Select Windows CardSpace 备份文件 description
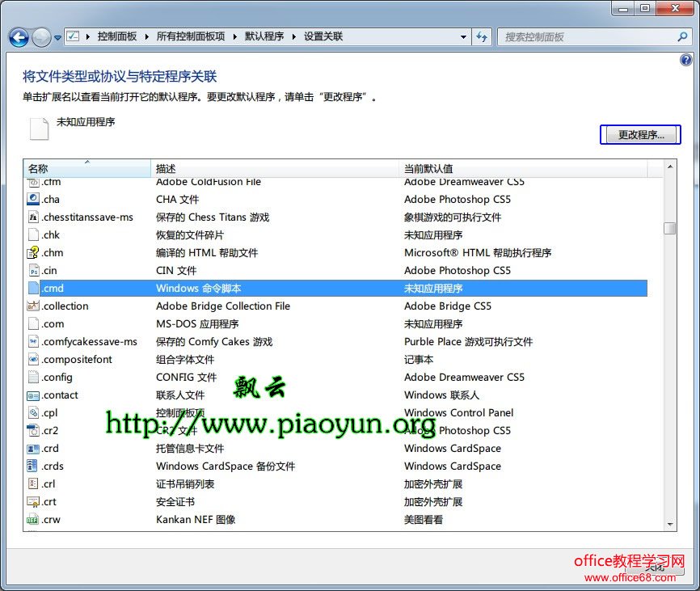The height and width of the screenshot is (591, 700). pos(226,466)
